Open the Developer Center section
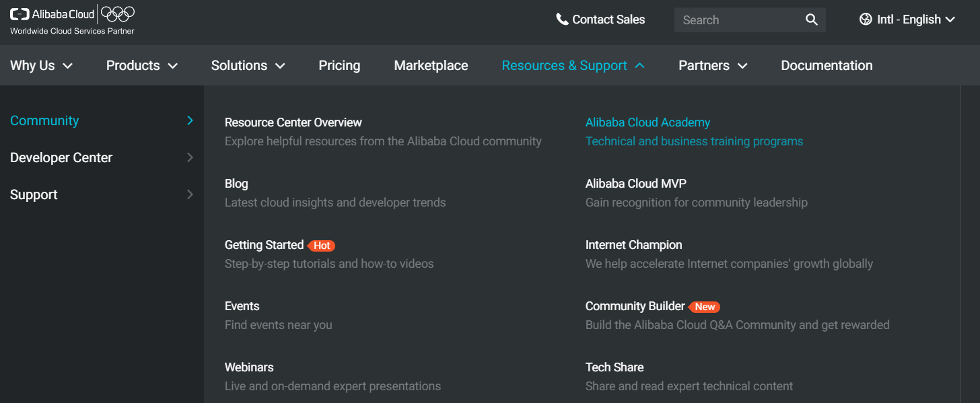This screenshot has height=403, width=980. pyautogui.click(x=61, y=157)
